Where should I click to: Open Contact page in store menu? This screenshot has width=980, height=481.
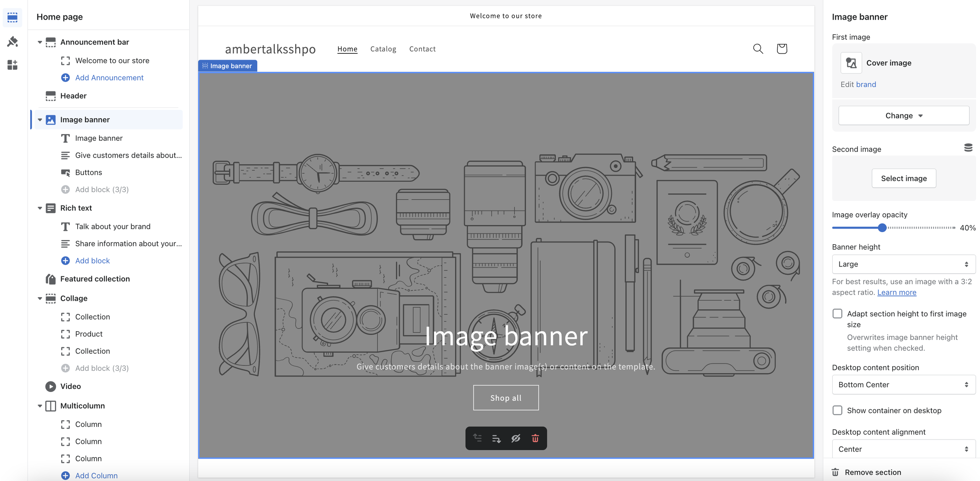[x=422, y=49]
